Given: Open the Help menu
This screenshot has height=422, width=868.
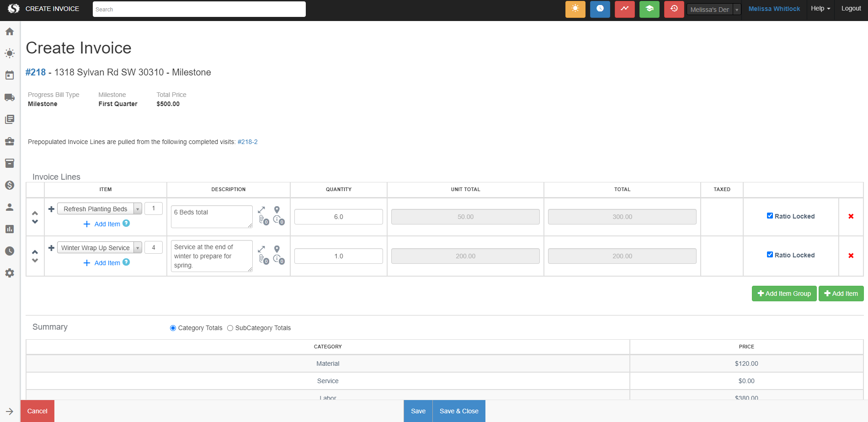Looking at the screenshot, I should 820,9.
